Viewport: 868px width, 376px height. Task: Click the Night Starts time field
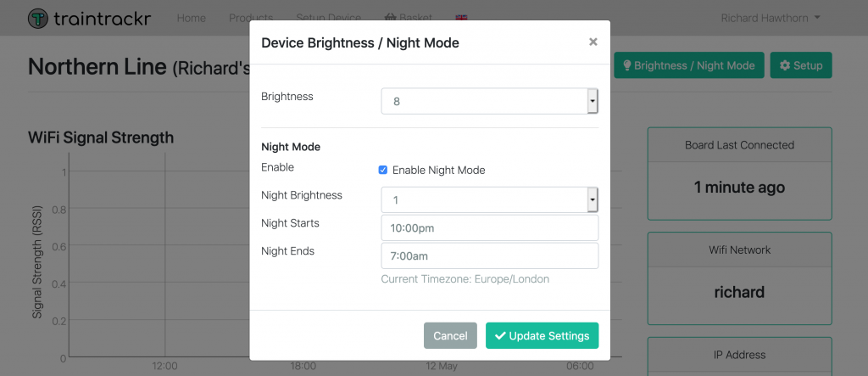[489, 228]
